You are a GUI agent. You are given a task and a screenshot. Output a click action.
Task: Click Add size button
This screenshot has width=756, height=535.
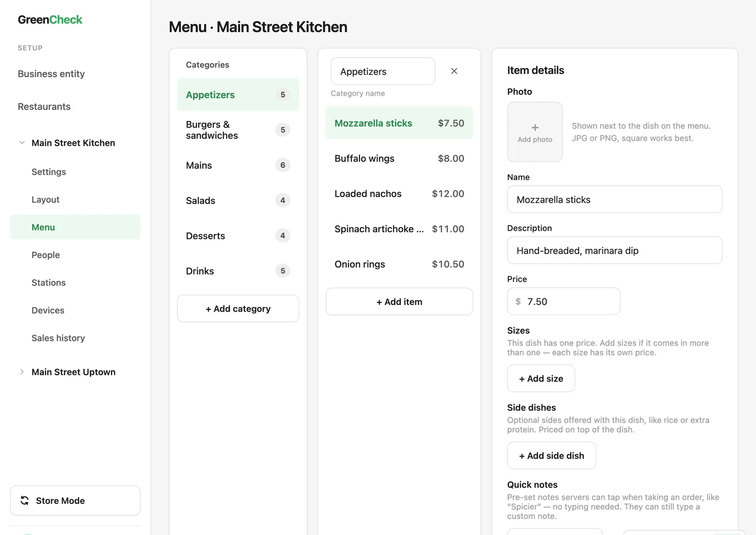541,379
